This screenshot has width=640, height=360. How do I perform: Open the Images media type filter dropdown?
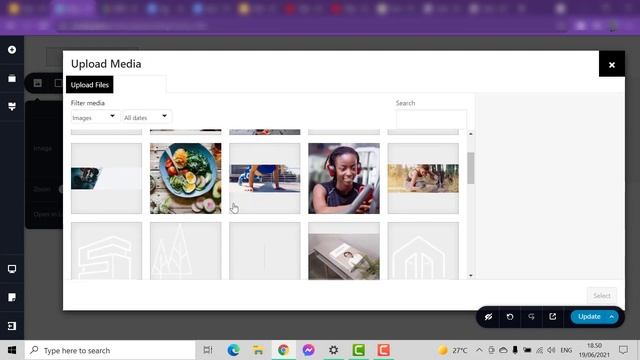coord(94,117)
